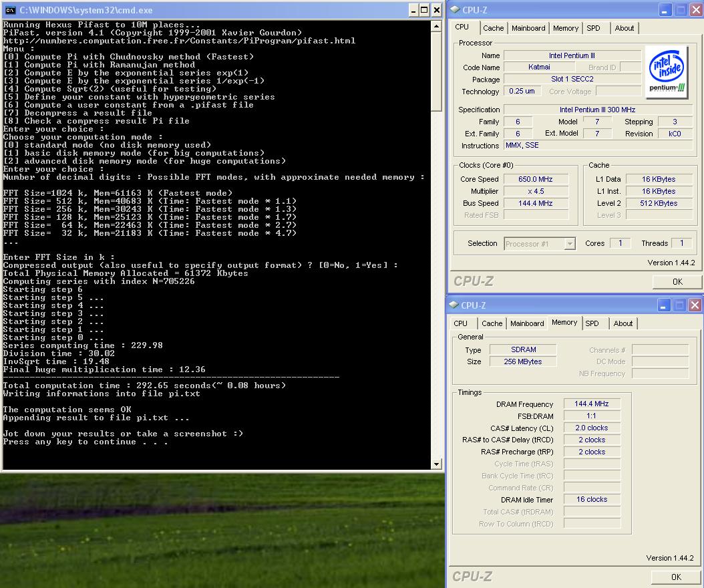Screen dimensions: 704x588
Task: Click Specification 'Intel Pentium III 300 MHz'
Action: pos(598,110)
